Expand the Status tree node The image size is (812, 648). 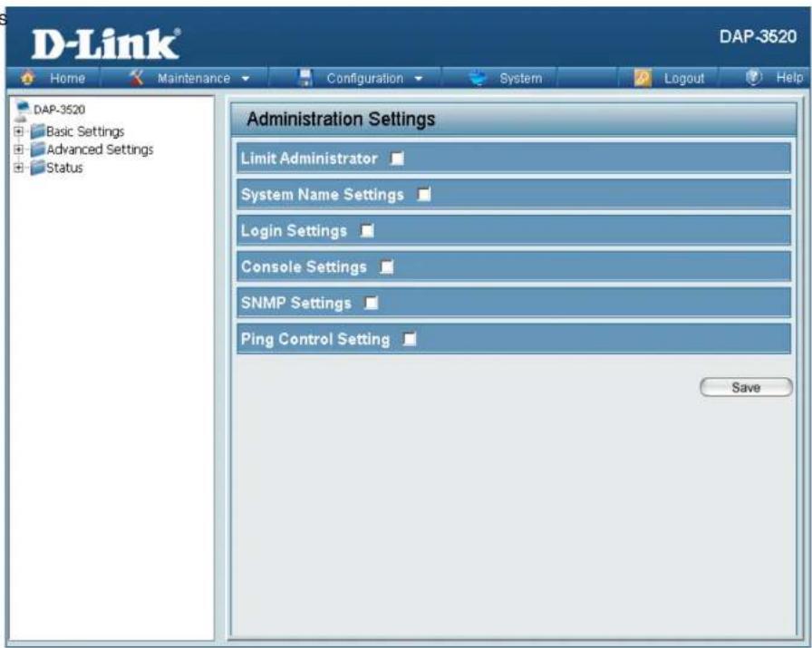coord(19,168)
